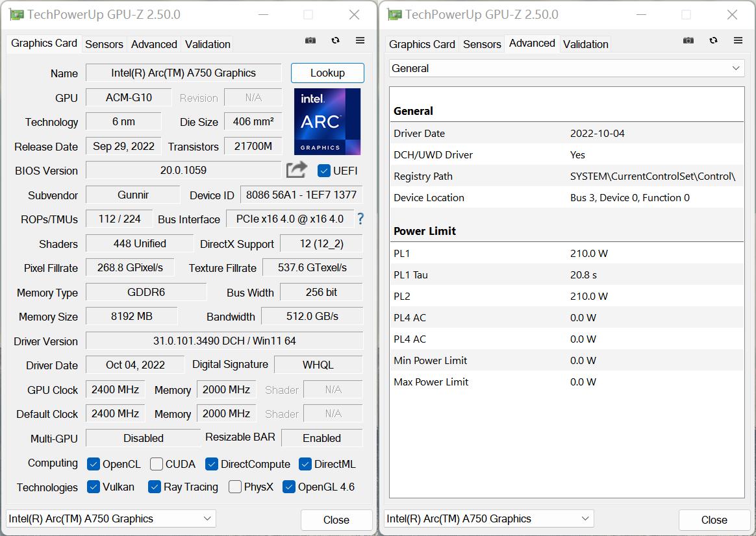Open the hamburger menu in the left window
The image size is (756, 536).
pos(360,40)
